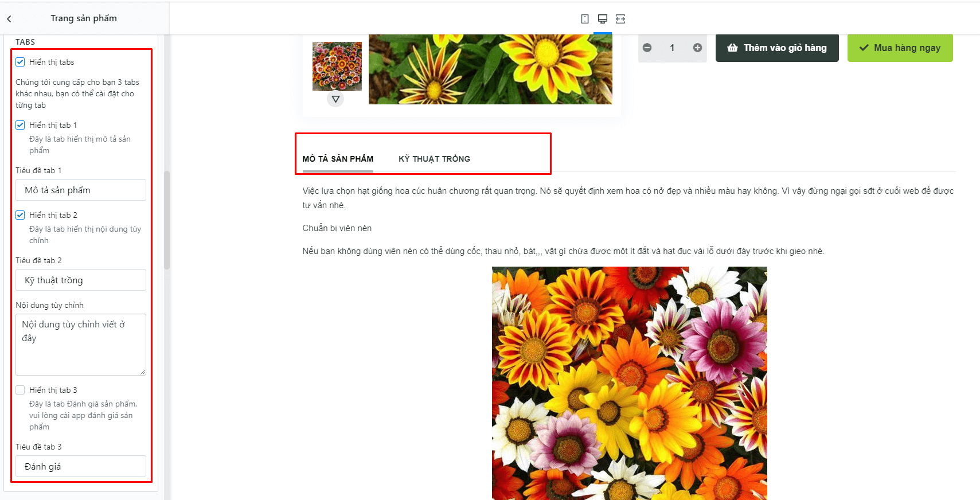This screenshot has width=980, height=500.
Task: Click the basket icon in add-to-cart button
Action: 732,48
